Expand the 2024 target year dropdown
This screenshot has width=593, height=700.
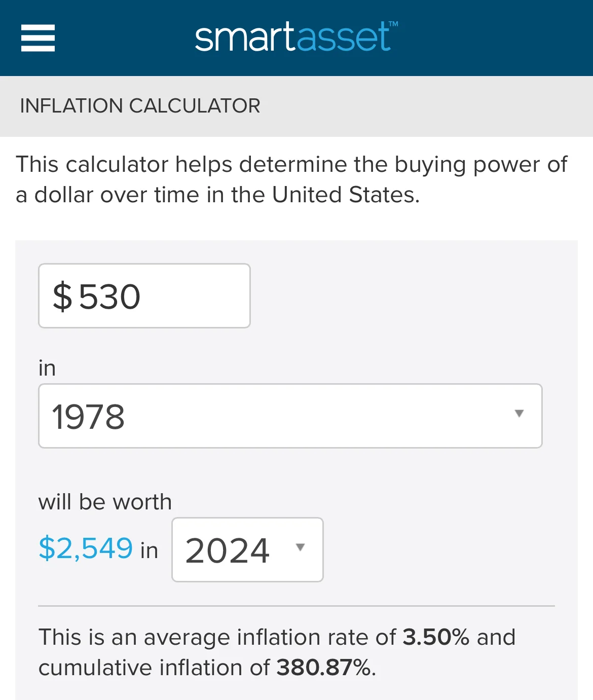247,549
